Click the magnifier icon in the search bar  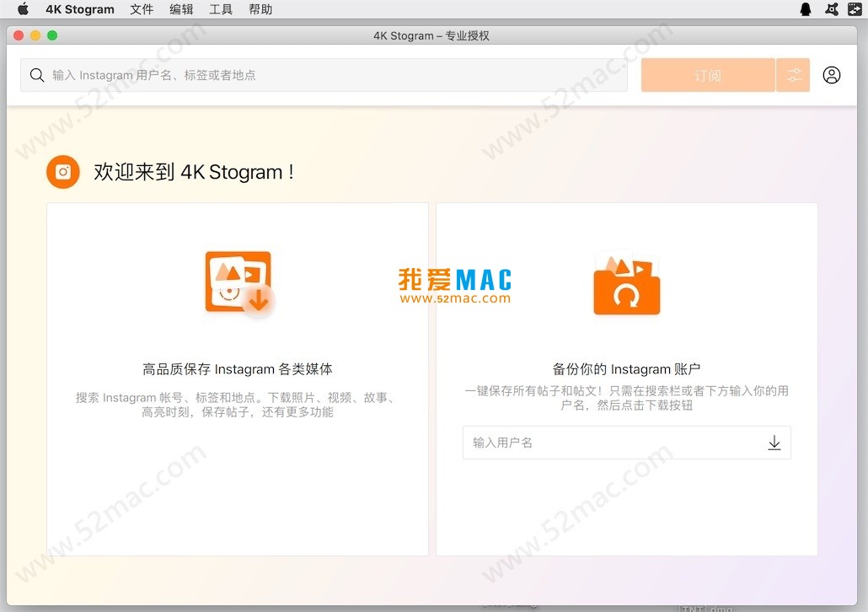tap(37, 75)
